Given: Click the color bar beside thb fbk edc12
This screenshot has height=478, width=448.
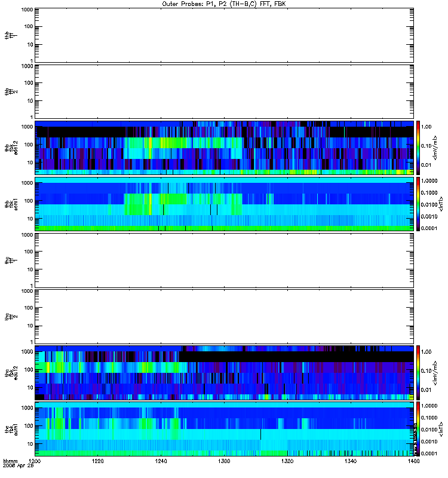Looking at the screenshot, I should coord(418,148).
